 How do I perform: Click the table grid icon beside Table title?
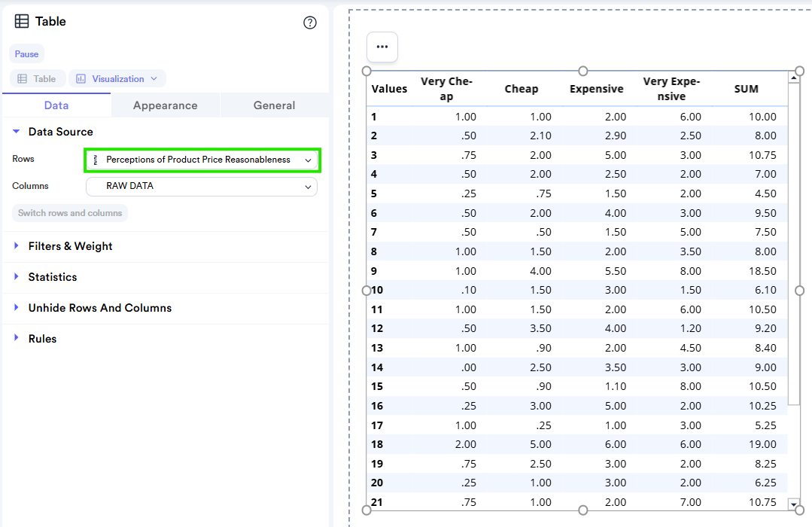pos(22,22)
